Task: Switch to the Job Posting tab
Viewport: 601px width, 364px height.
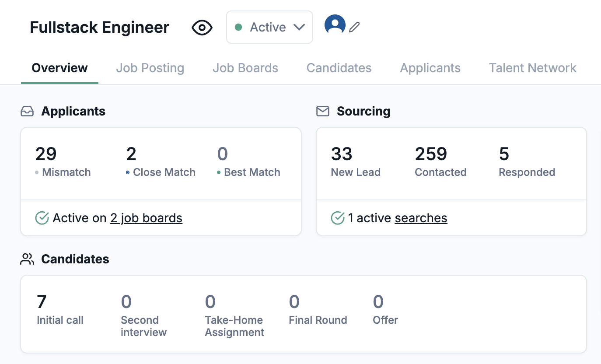Action: pos(150,68)
